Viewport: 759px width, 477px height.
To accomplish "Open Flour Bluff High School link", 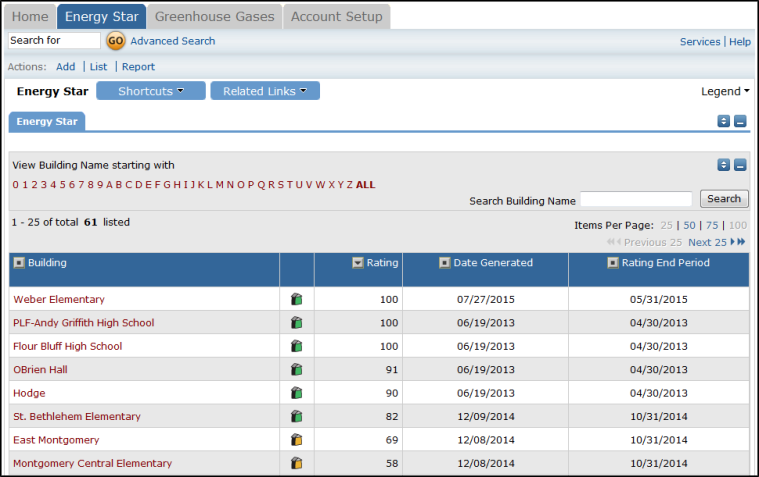I will [x=68, y=346].
